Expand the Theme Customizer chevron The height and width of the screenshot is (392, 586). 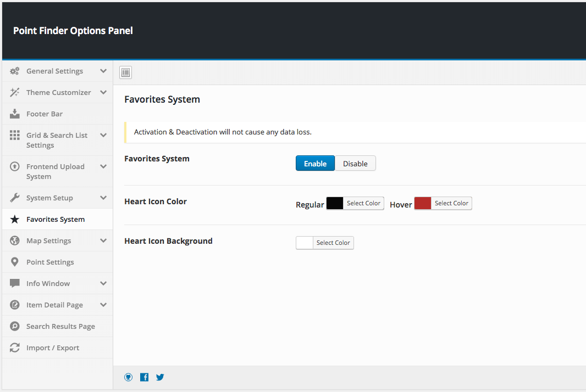pos(103,92)
